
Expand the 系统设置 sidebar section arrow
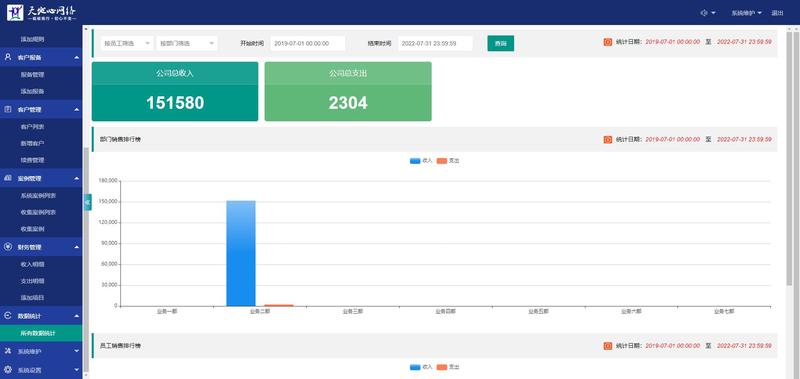77,369
